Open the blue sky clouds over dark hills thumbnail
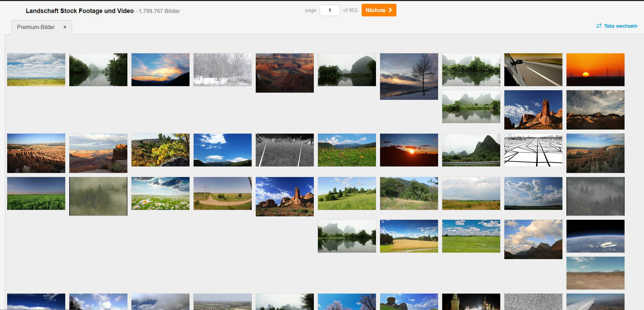Image resolution: width=644 pixels, height=310 pixels. pos(223,150)
